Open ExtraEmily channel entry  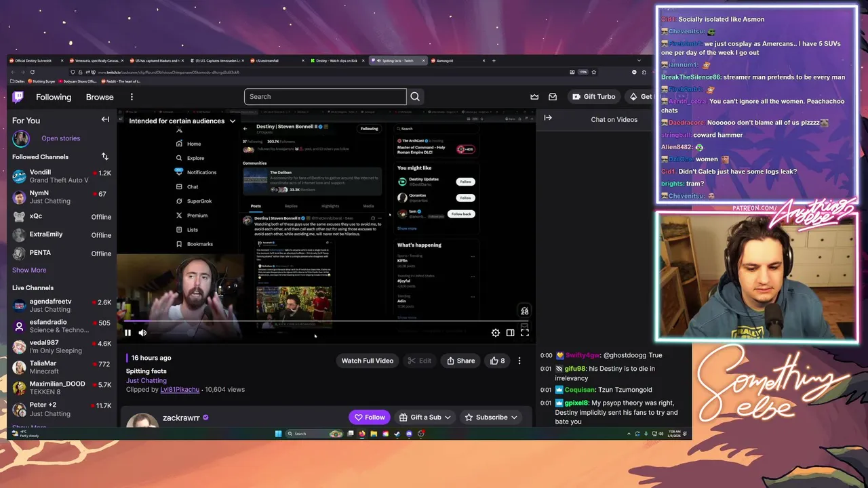tap(61, 235)
